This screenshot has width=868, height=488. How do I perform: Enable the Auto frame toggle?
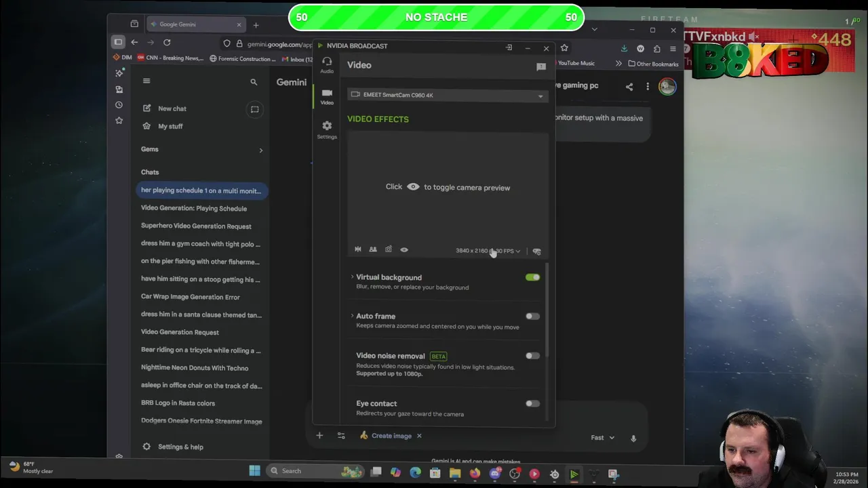point(532,316)
